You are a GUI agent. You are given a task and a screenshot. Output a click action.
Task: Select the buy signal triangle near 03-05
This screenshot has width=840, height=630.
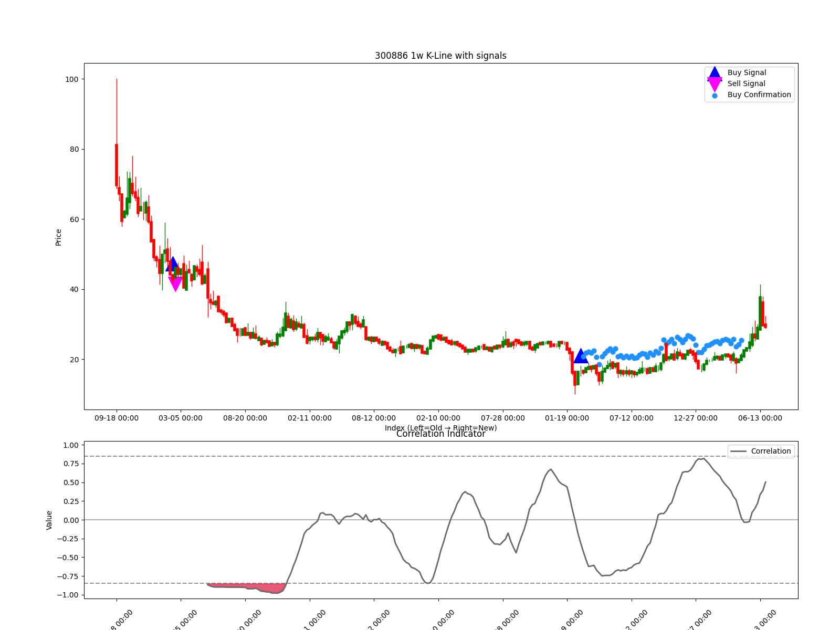click(173, 264)
